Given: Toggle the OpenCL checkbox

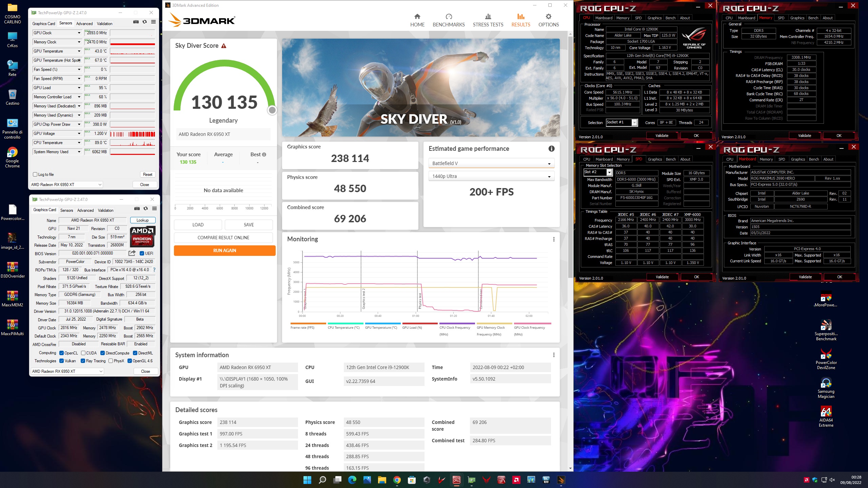Looking at the screenshot, I should [61, 353].
